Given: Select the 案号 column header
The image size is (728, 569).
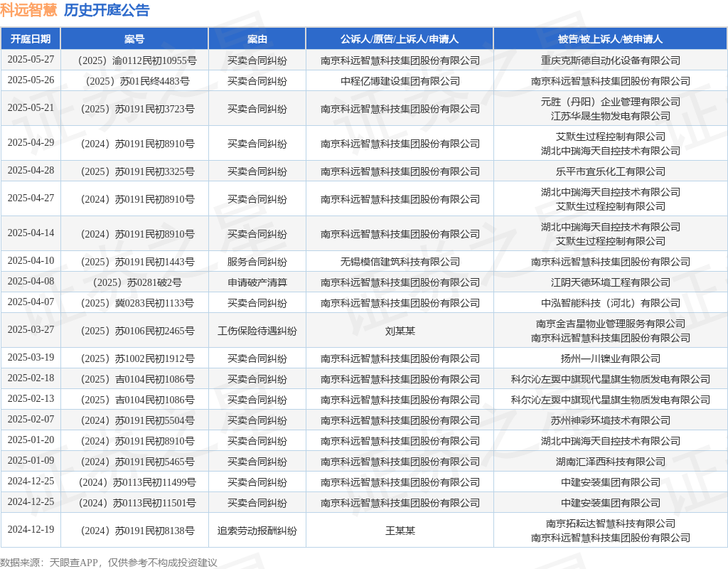Looking at the screenshot, I should pyautogui.click(x=134, y=39).
